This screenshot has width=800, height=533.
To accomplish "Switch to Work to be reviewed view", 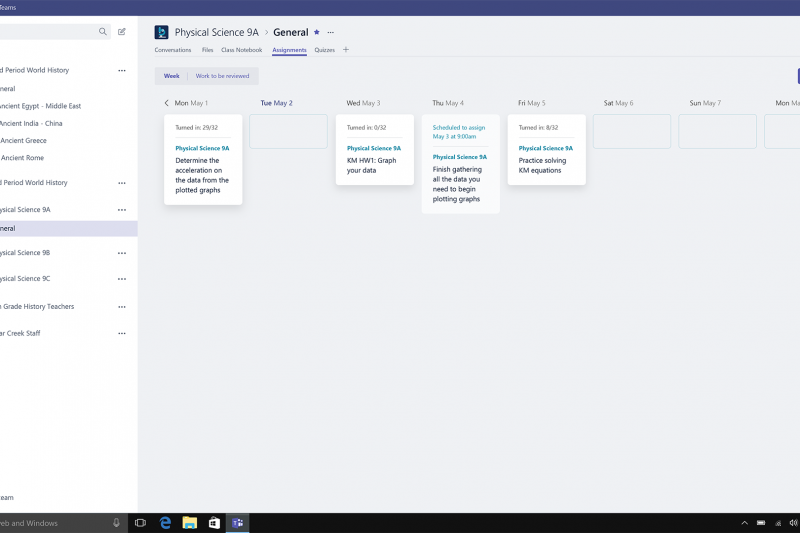I will [222, 76].
